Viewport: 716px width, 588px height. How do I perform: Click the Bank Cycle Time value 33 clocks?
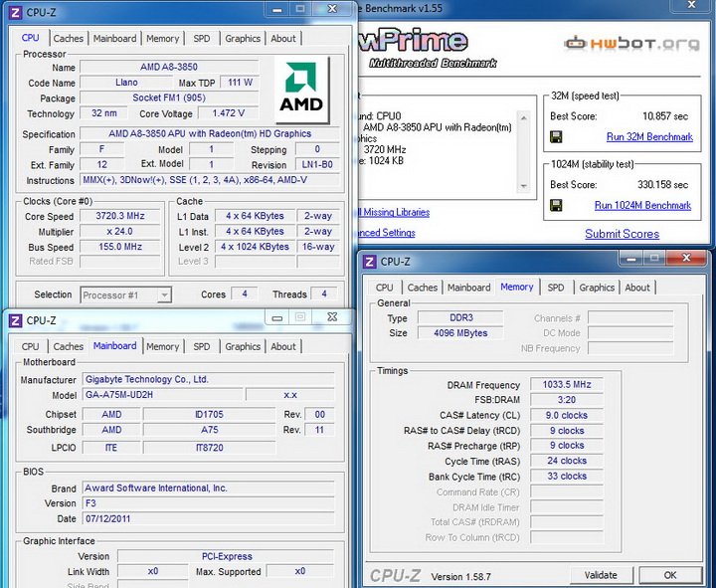pos(567,476)
